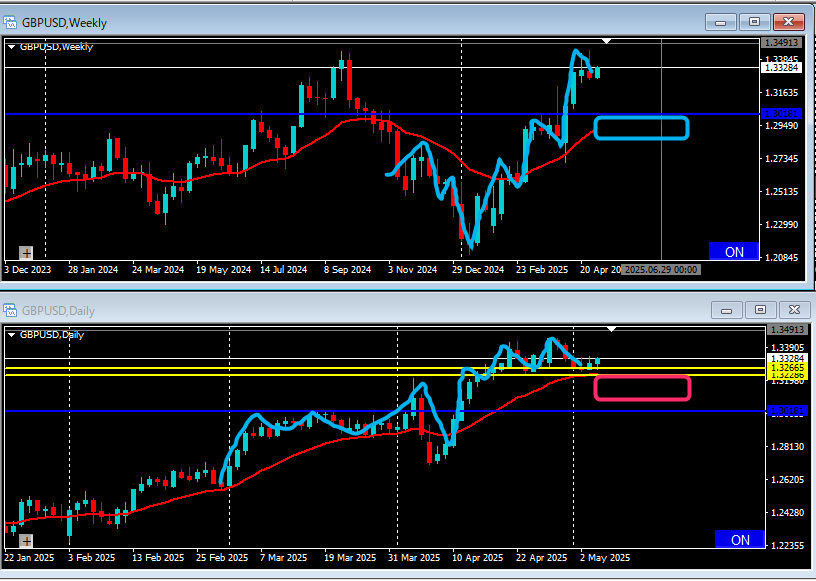The height and width of the screenshot is (581, 816).
Task: Click the 23 Feb 2025 date on Weekly axis
Action: click(x=542, y=270)
